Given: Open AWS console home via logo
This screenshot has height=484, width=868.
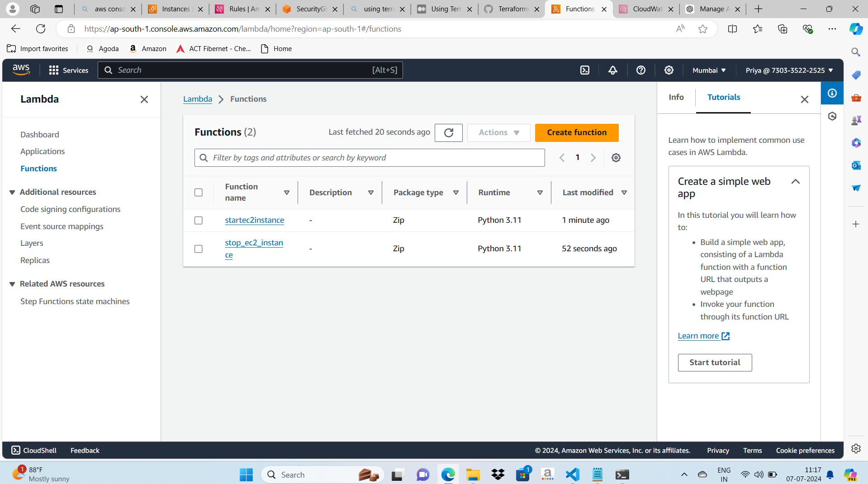Looking at the screenshot, I should 21,70.
